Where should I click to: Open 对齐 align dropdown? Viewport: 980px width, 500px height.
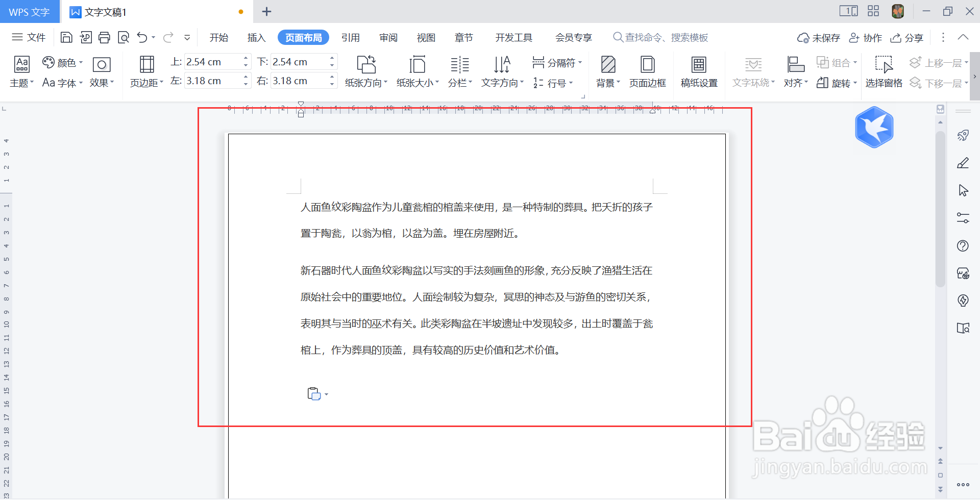click(796, 72)
